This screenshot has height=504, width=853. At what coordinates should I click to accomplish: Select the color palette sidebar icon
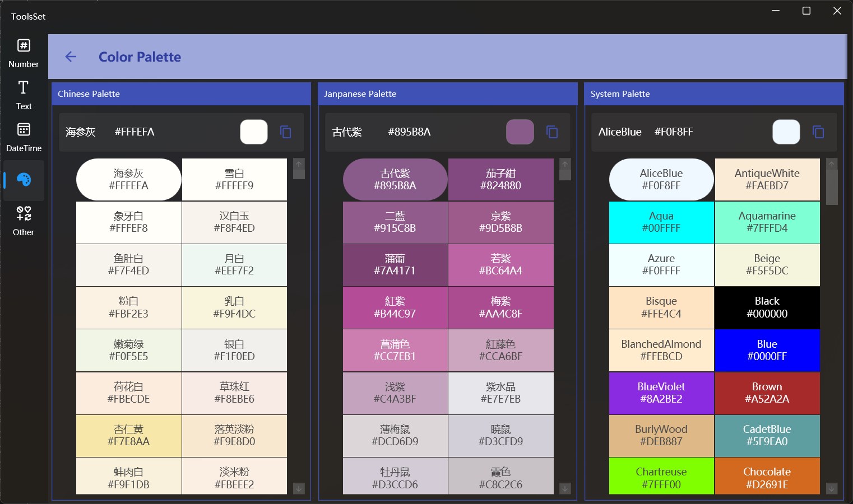pyautogui.click(x=24, y=180)
